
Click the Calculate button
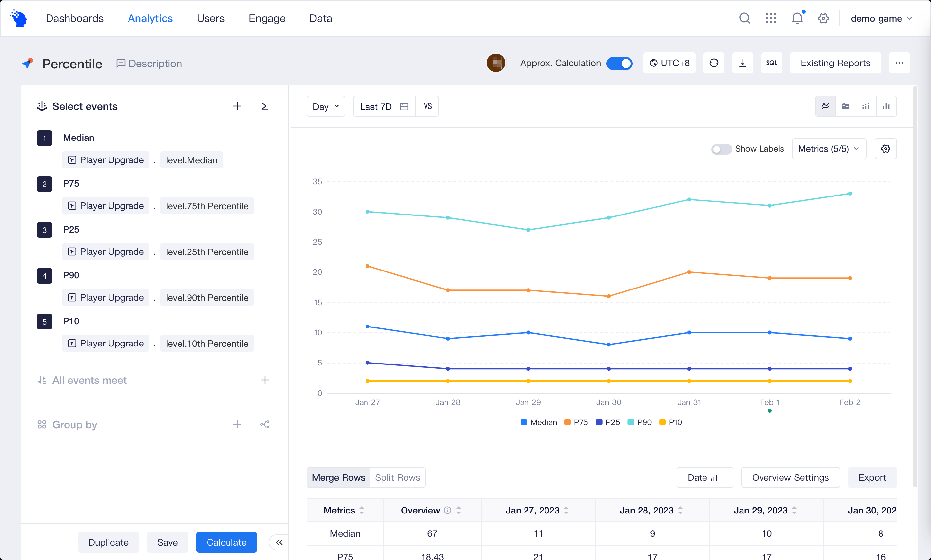click(x=226, y=542)
